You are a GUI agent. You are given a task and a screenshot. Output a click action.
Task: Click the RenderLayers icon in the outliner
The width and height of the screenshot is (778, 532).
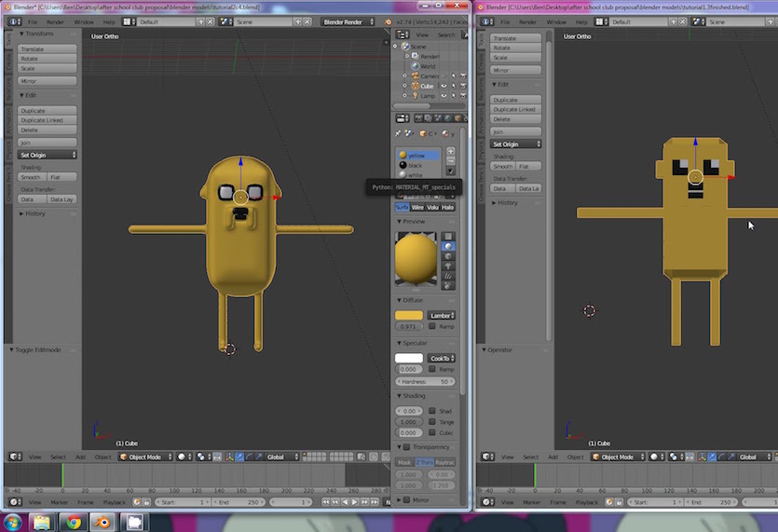pyautogui.click(x=416, y=56)
